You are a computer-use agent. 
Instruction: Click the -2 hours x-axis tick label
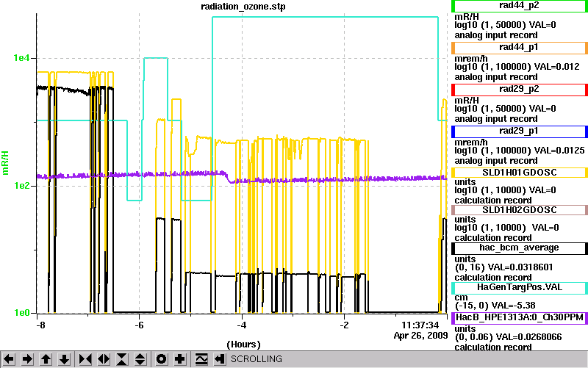344,325
